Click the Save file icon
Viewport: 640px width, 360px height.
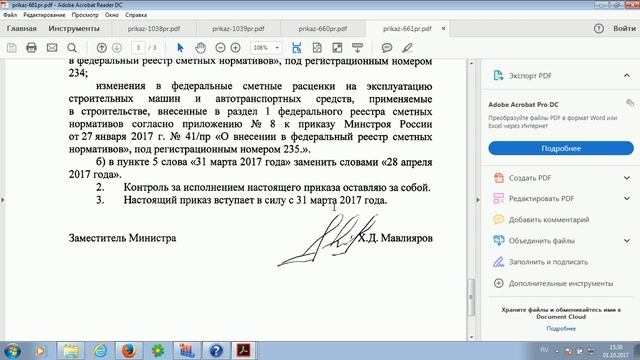coord(11,48)
